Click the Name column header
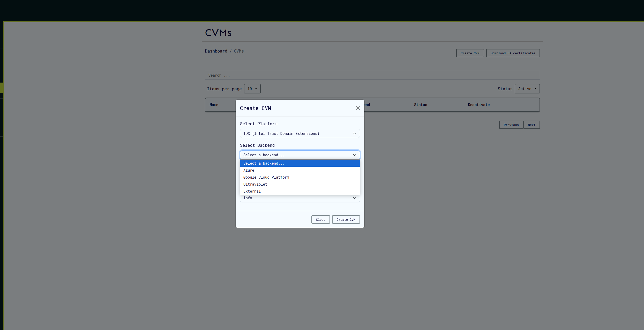 [x=214, y=105]
